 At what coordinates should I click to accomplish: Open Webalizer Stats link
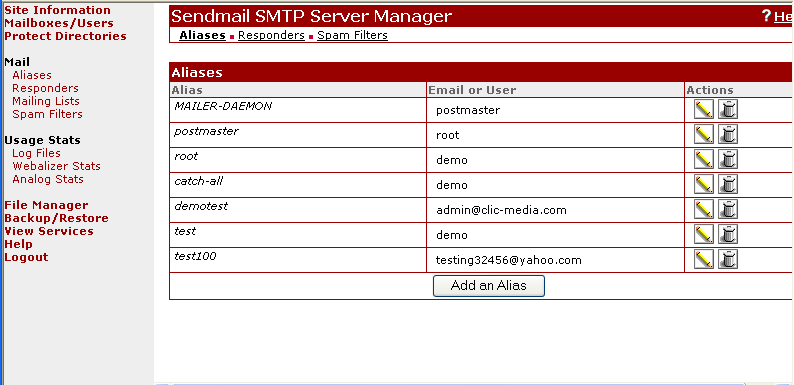pos(56,166)
